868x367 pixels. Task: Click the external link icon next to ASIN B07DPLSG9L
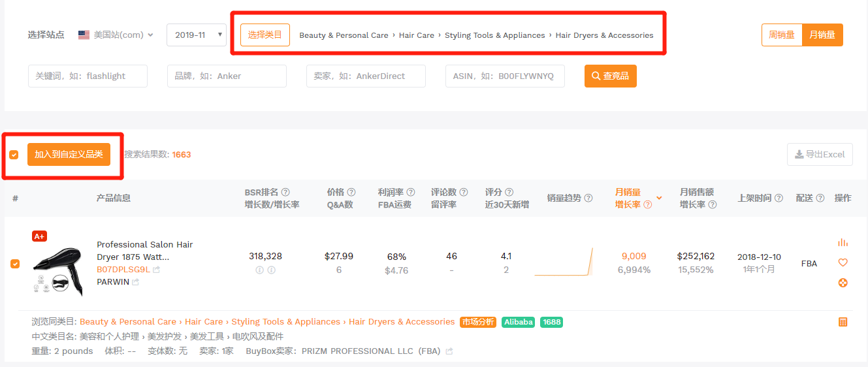(157, 270)
